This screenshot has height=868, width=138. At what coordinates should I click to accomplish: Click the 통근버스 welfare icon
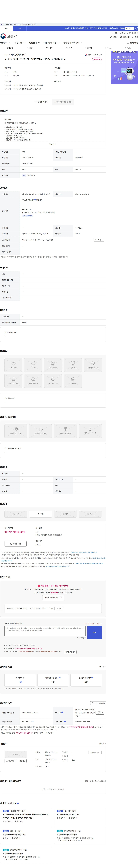pyautogui.click(x=13, y=365)
